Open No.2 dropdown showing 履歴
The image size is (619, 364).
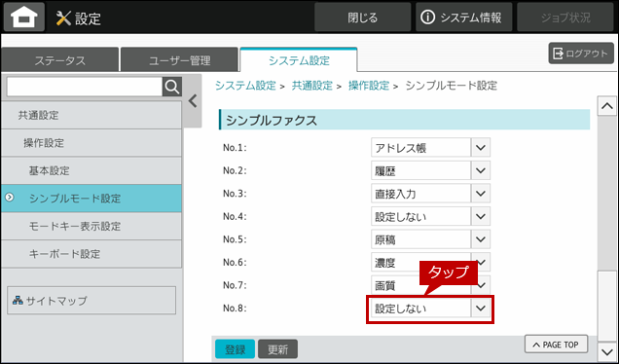[431, 170]
